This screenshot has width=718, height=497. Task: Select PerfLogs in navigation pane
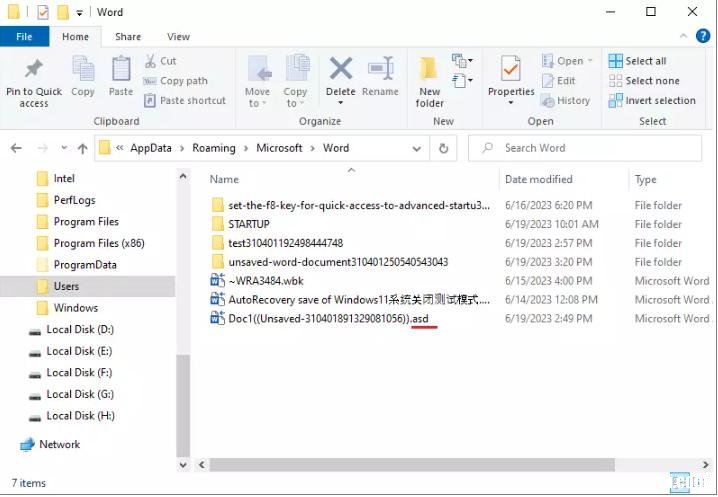pos(65,200)
